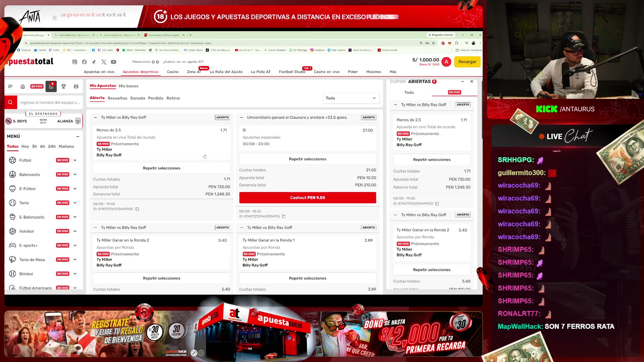Click the Tenis de Mesa paddle icon
Viewport: 644px width, 362px height.
pos(12,260)
